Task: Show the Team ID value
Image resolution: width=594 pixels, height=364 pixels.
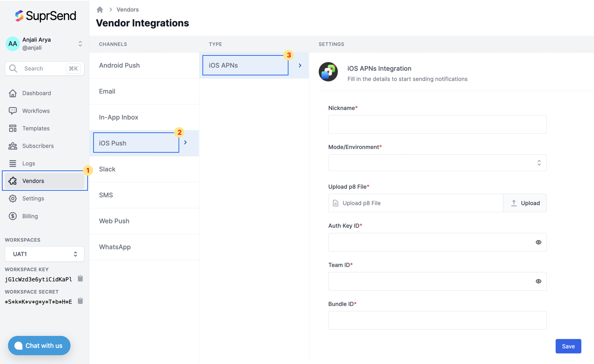Action: pos(538,281)
